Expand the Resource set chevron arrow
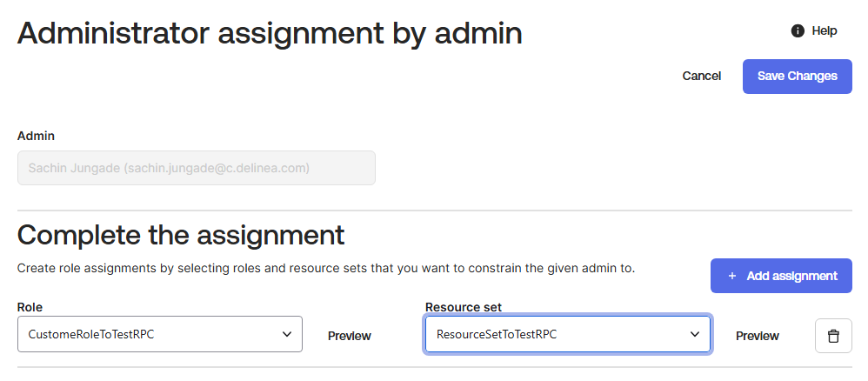This screenshot has width=868, height=381. [695, 334]
